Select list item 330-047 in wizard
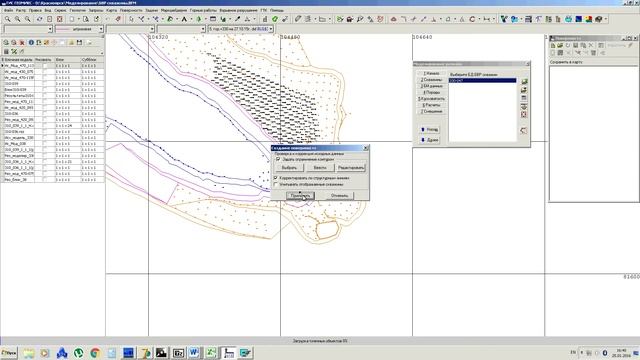Screen dimensions: 640x360 click(x=482, y=81)
